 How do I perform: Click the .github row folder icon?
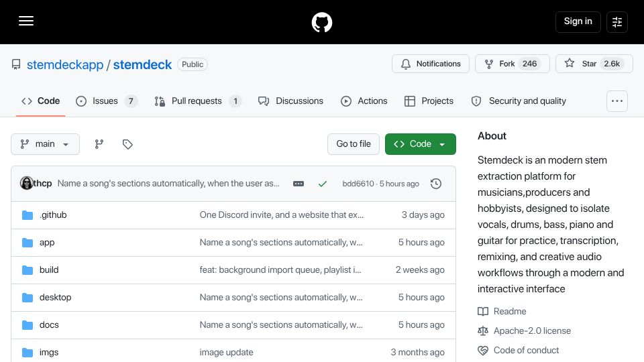pos(28,215)
